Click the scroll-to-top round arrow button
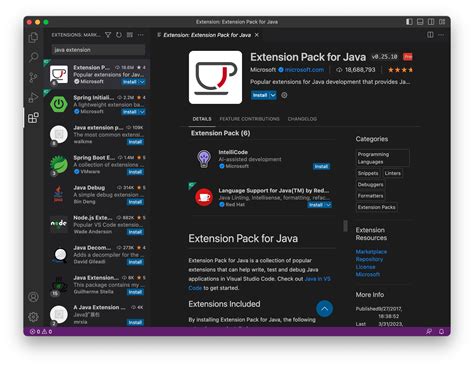The height and width of the screenshot is (367, 474). pos(324,309)
